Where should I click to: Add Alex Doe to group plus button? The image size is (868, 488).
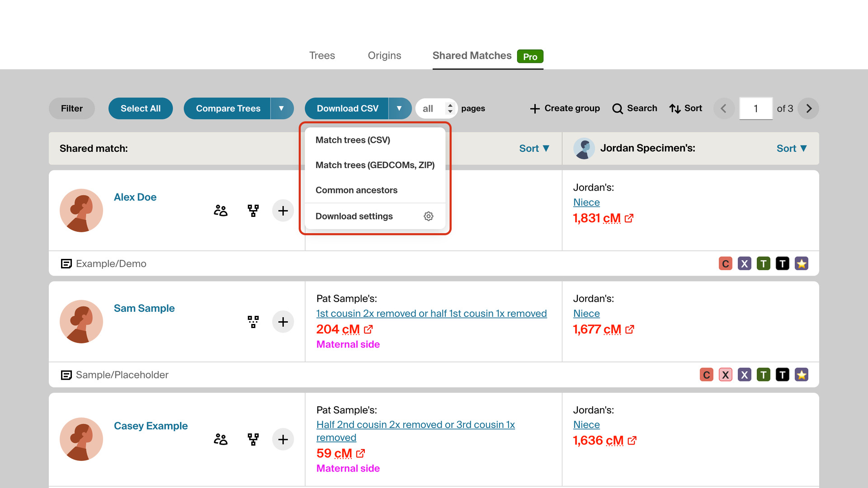click(283, 211)
